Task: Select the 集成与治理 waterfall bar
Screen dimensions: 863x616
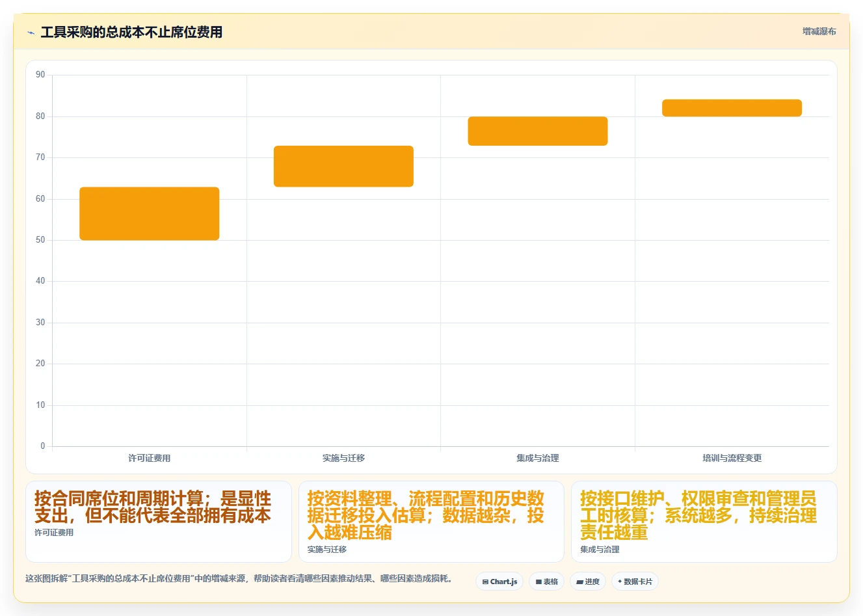Action: [x=538, y=131]
